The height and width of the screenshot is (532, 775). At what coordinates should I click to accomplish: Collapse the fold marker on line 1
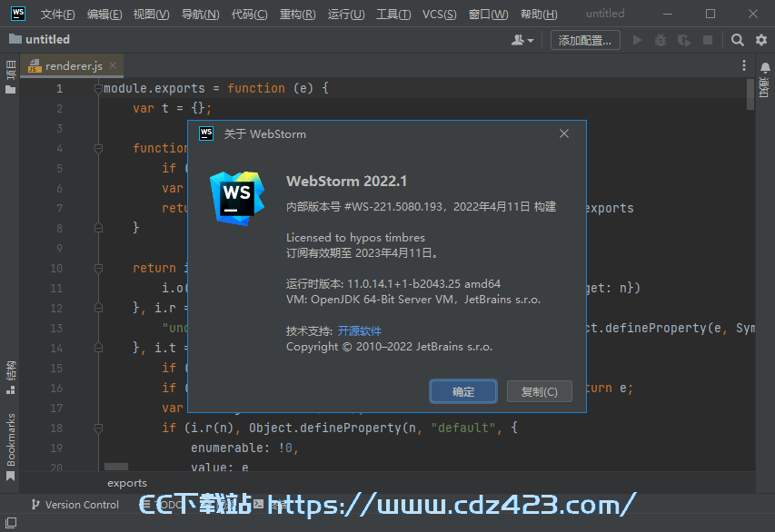click(x=98, y=88)
